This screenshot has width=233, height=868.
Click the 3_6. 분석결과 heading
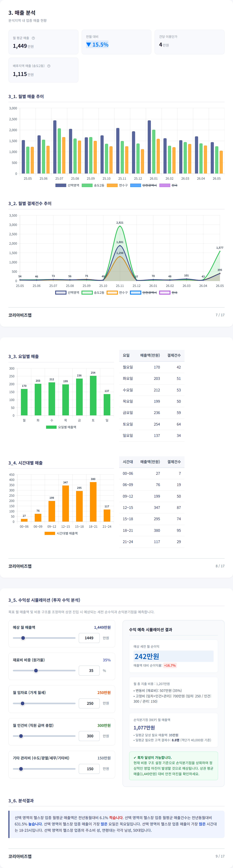coord(21,801)
